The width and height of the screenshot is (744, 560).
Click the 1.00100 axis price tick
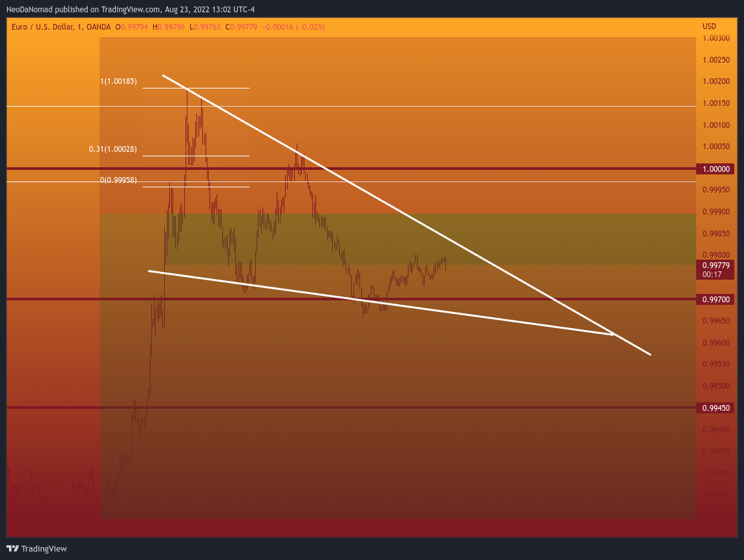716,125
